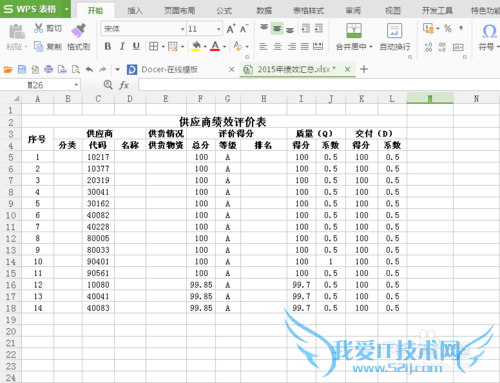Open the 视图 ribbon tab
The width and height of the screenshot is (500, 383).
pyautogui.click(x=393, y=11)
